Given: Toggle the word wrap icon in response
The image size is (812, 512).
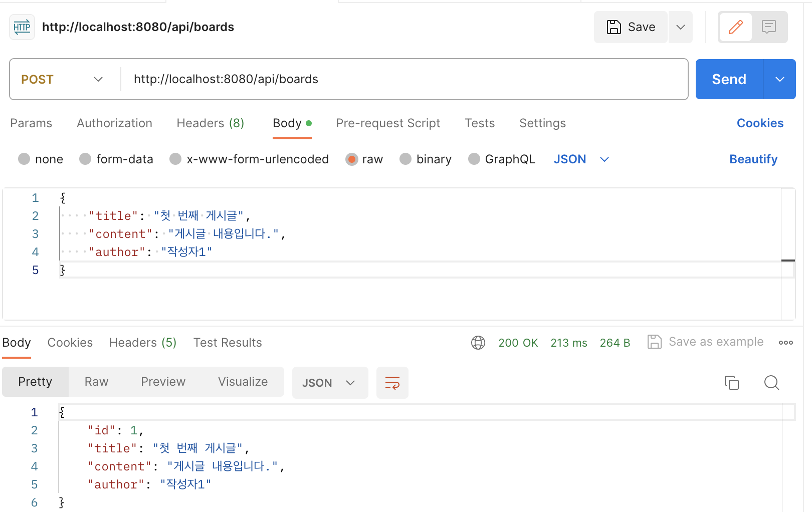Looking at the screenshot, I should pyautogui.click(x=392, y=383).
